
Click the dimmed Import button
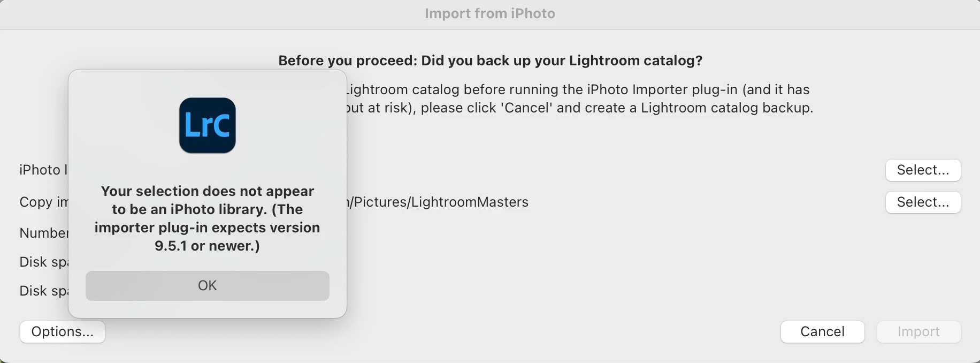[x=919, y=332]
